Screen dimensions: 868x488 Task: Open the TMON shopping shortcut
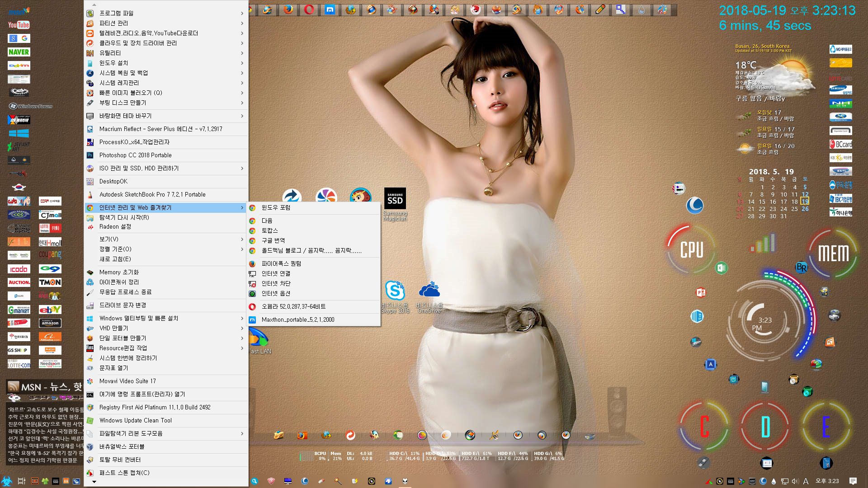(50, 282)
